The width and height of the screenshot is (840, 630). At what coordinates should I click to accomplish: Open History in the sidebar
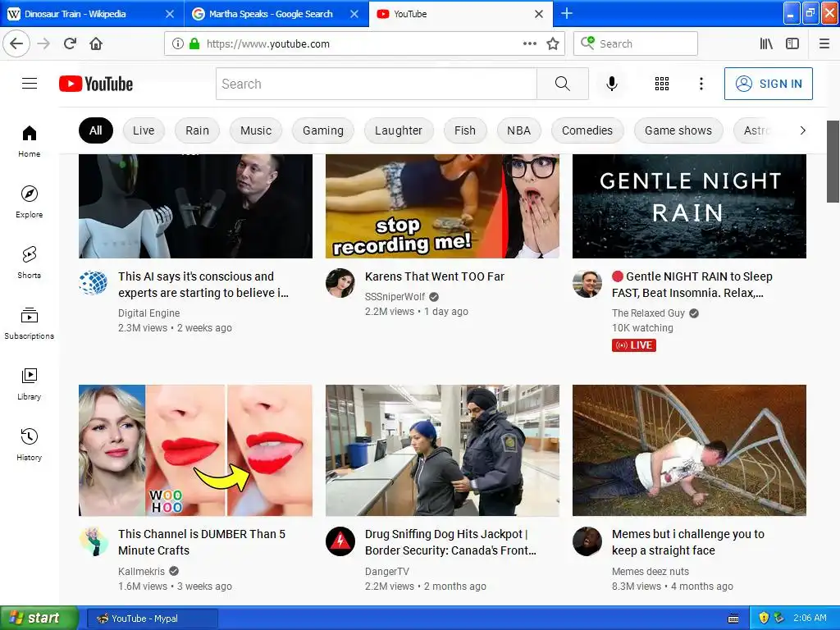point(30,445)
